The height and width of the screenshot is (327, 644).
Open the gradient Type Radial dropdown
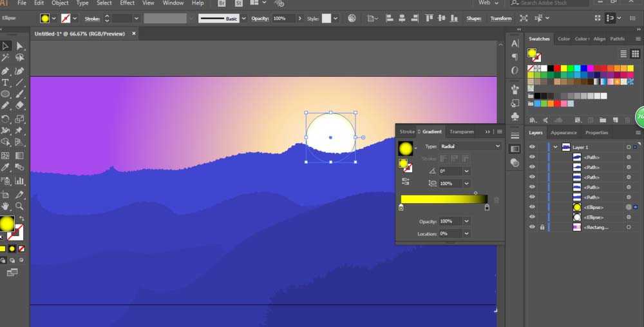pyautogui.click(x=470, y=146)
